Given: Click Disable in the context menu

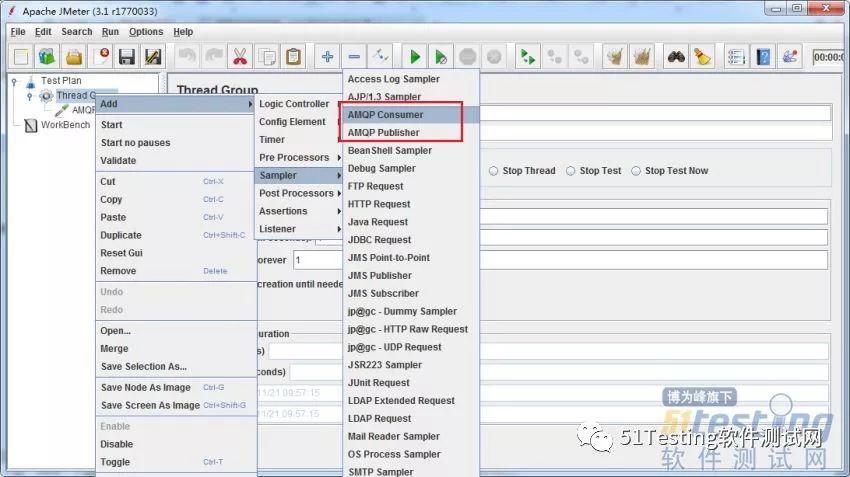Looking at the screenshot, I should click(175, 444).
